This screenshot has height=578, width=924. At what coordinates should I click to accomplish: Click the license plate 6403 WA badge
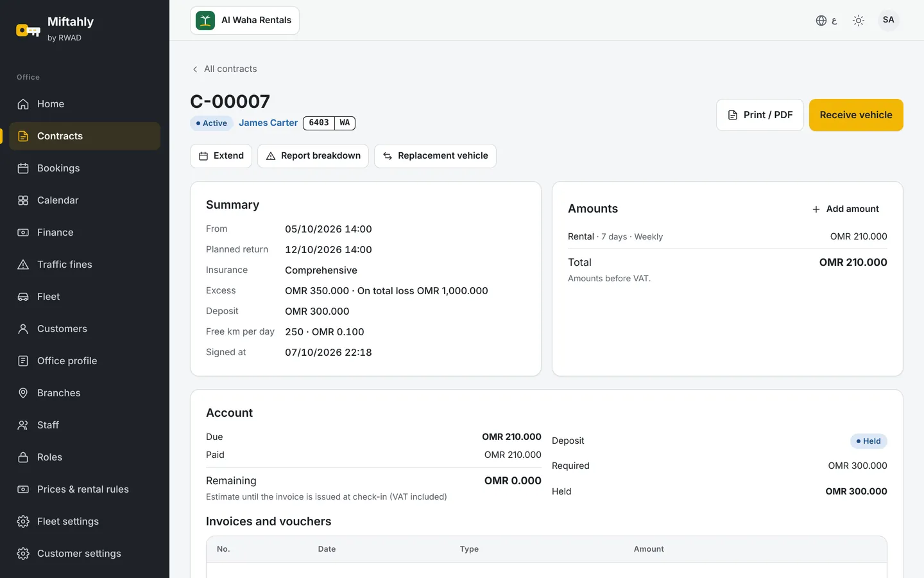[x=329, y=123]
